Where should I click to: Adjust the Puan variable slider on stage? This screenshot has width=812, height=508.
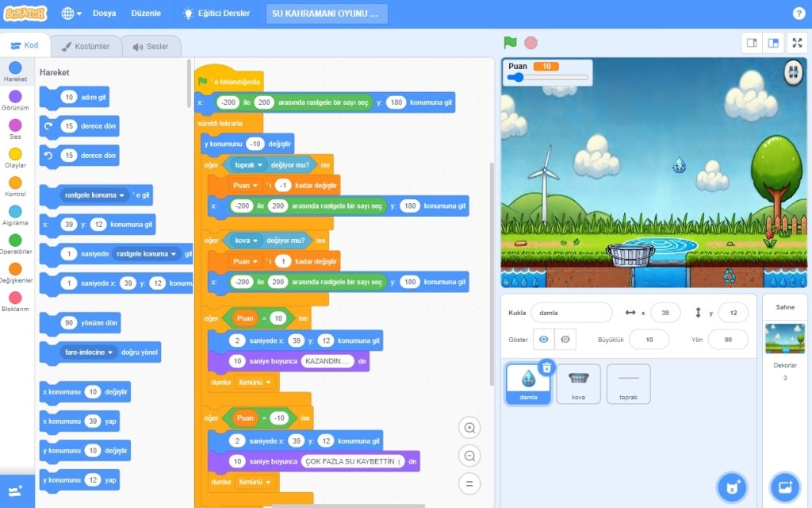pos(519,78)
